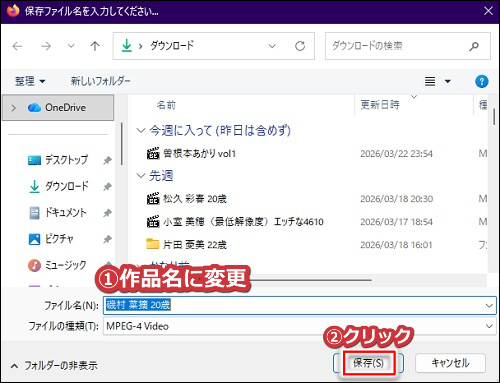500x383 pixels.
Task: Click the back navigation arrow
Action: click(x=17, y=46)
